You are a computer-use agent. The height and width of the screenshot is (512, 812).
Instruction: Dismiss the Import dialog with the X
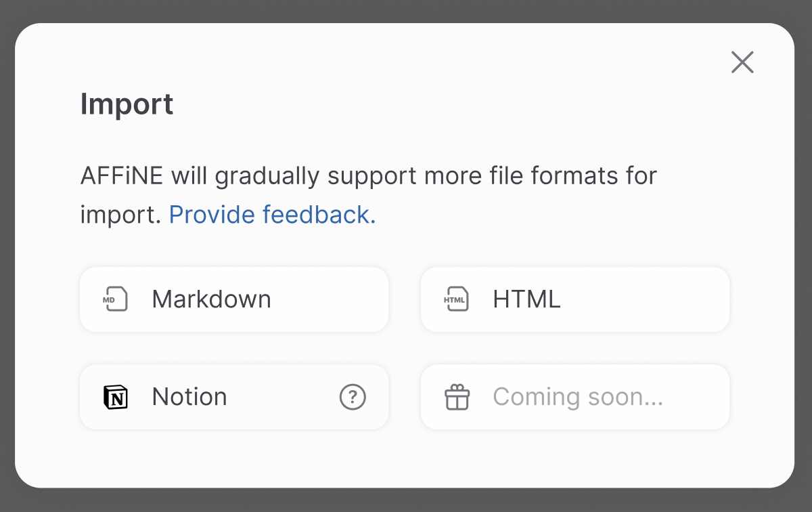[x=742, y=62]
